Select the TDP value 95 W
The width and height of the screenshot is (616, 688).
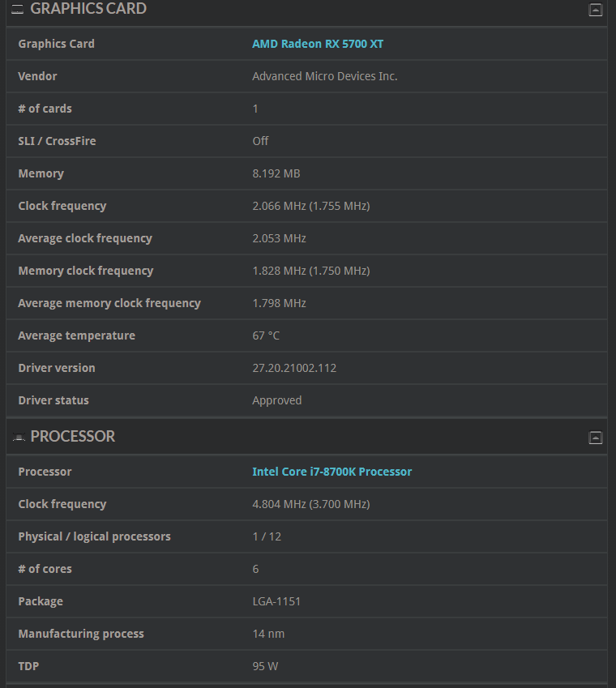coord(265,666)
